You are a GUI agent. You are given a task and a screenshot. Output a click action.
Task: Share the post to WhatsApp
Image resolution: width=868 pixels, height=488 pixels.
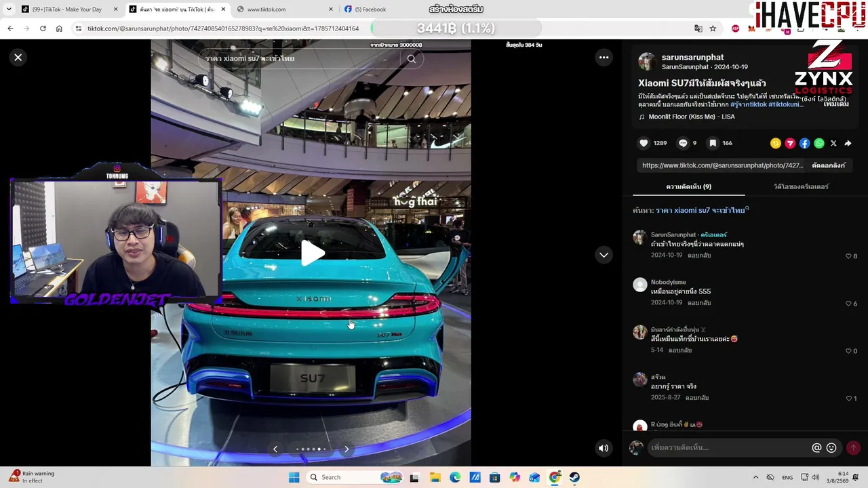click(x=819, y=143)
